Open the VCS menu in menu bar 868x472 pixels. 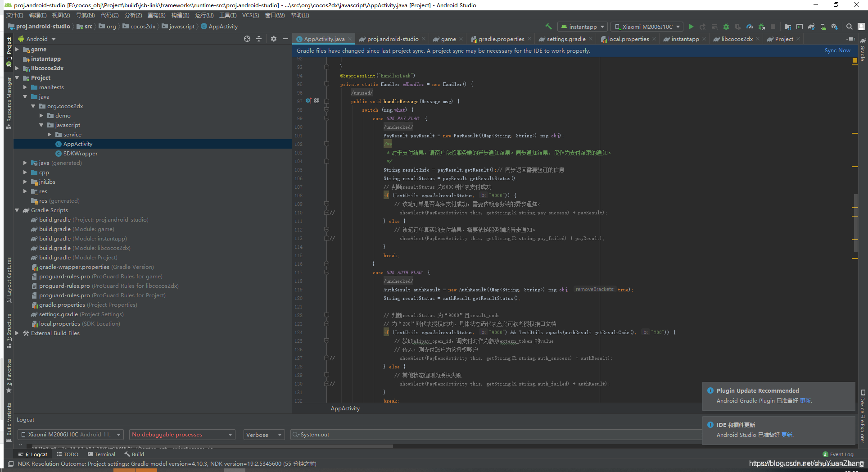pos(250,15)
